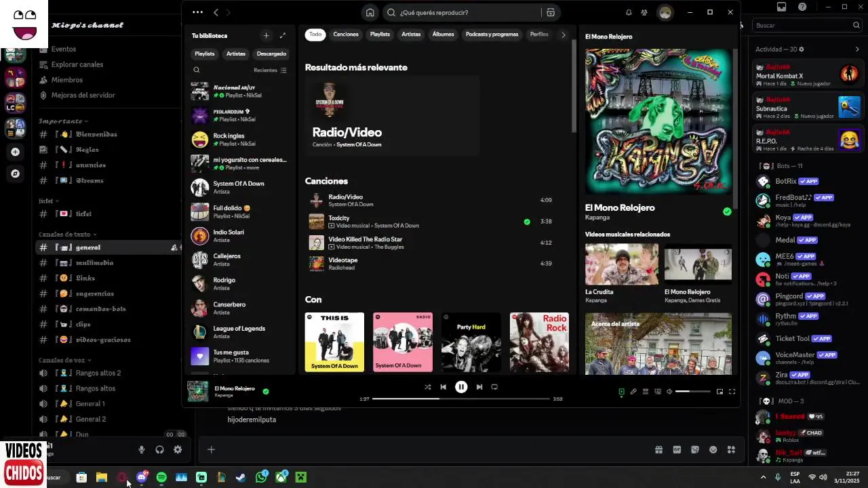Select the Álbumes filter tab
The width and height of the screenshot is (868, 488).
click(443, 35)
